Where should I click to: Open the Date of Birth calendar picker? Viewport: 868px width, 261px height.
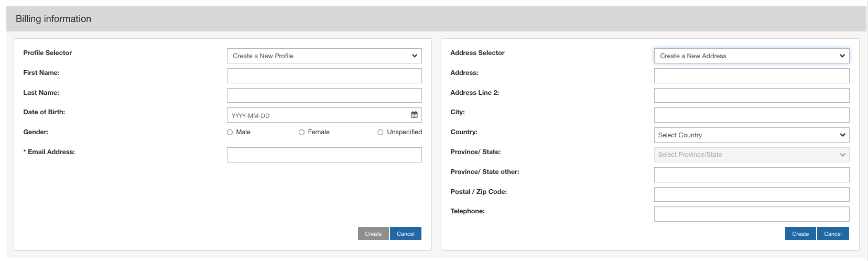(414, 115)
